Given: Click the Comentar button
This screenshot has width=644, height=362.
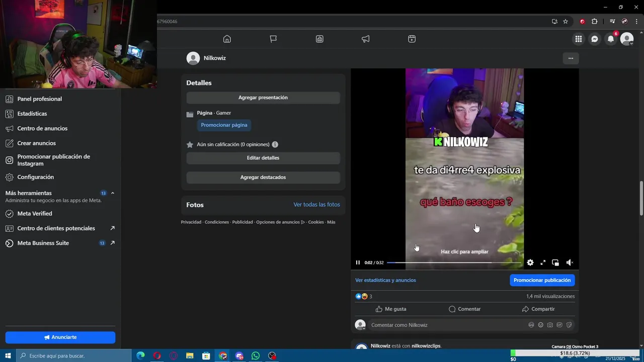Looking at the screenshot, I should tap(464, 309).
